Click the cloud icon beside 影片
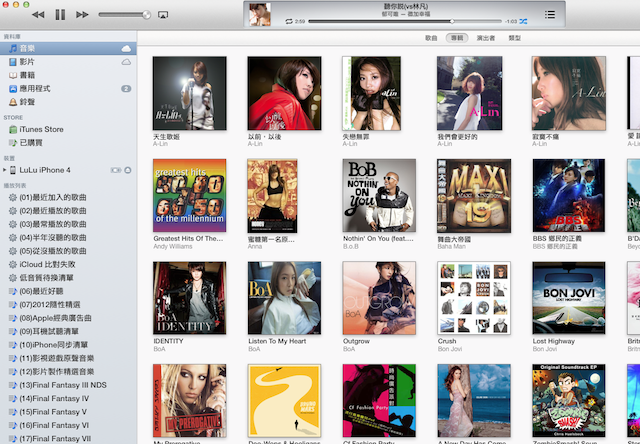Screen dimensions: 640x444 click(127, 62)
